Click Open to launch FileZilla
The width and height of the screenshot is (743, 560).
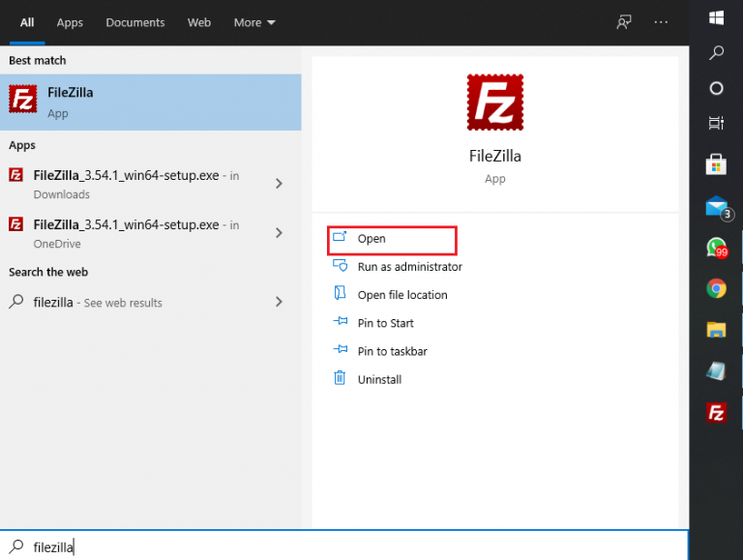pyautogui.click(x=392, y=240)
